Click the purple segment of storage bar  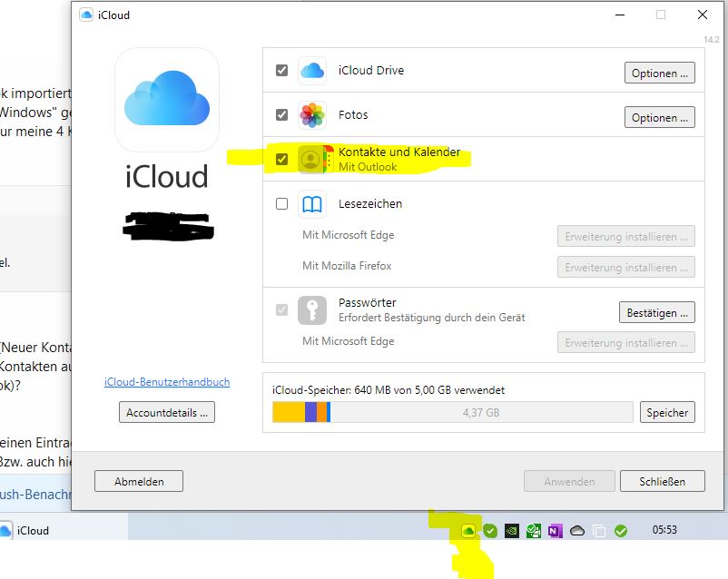point(311,412)
